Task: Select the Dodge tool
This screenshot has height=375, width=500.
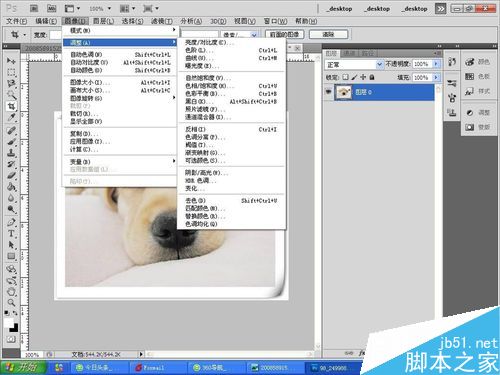Action: (x=11, y=210)
